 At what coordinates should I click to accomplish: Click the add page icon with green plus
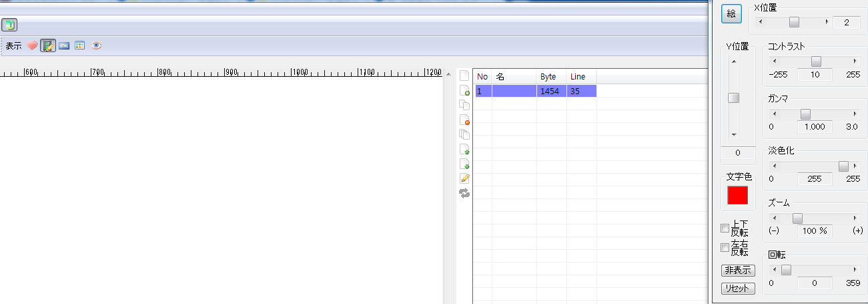(x=464, y=91)
